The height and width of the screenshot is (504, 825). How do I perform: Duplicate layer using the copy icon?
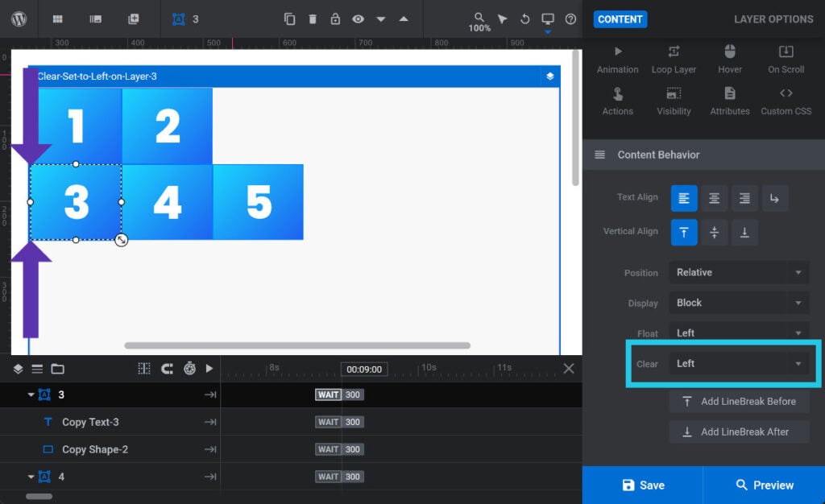pos(290,19)
